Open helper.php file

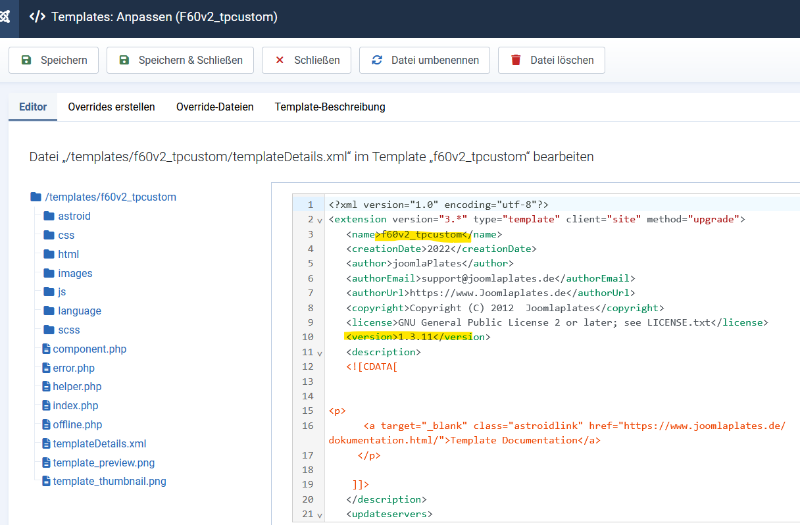77,386
